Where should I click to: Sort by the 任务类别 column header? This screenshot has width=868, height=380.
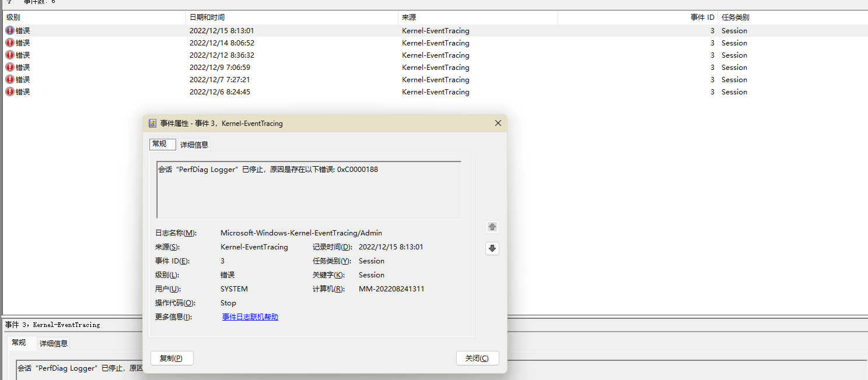pos(792,17)
